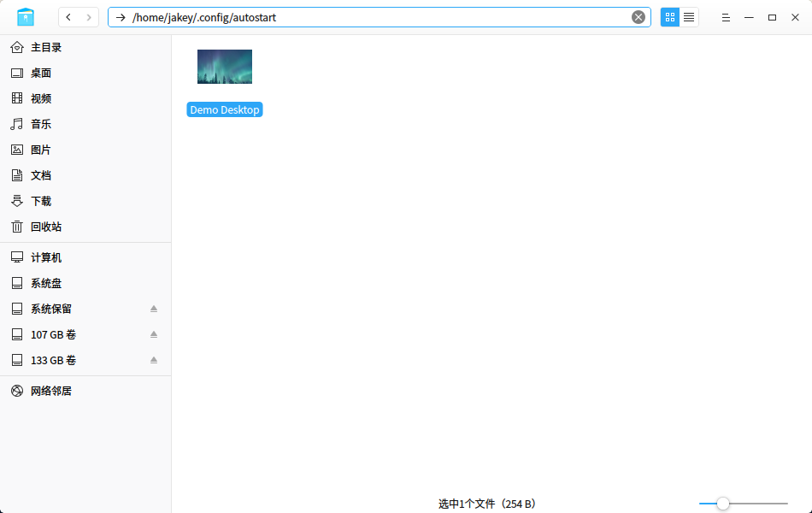Go forward with the right arrow button
Screen dimensions: 812x513
[x=89, y=17]
